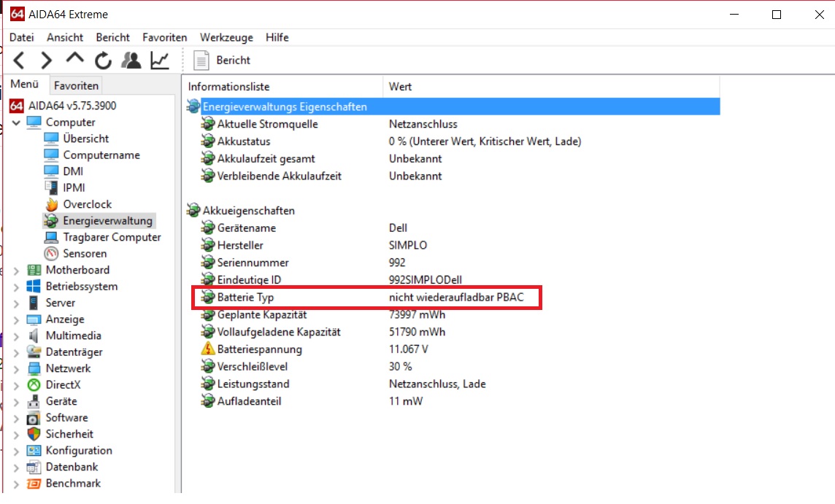
Task: Expand the Motherboard tree node
Action: point(17,271)
